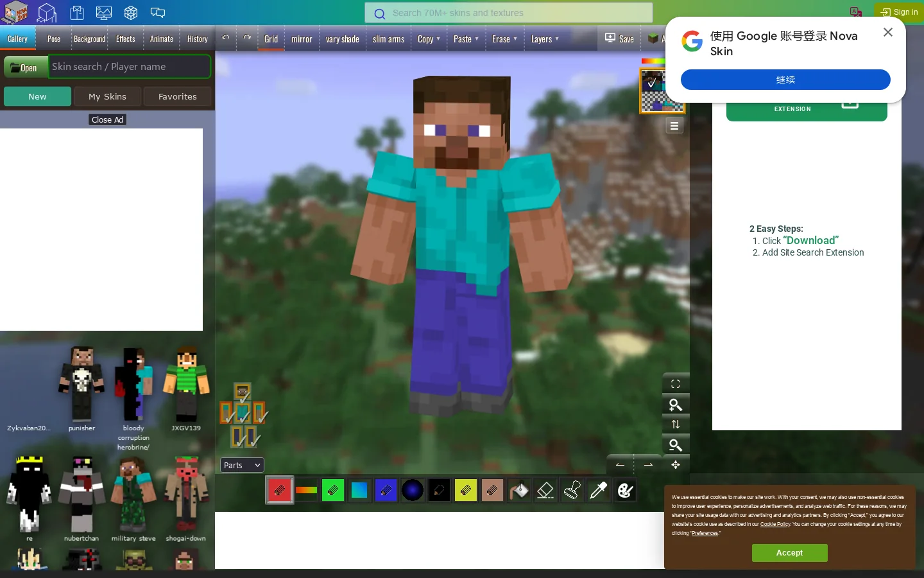This screenshot has width=924, height=578.
Task: Accept the cookie consent
Action: point(789,553)
